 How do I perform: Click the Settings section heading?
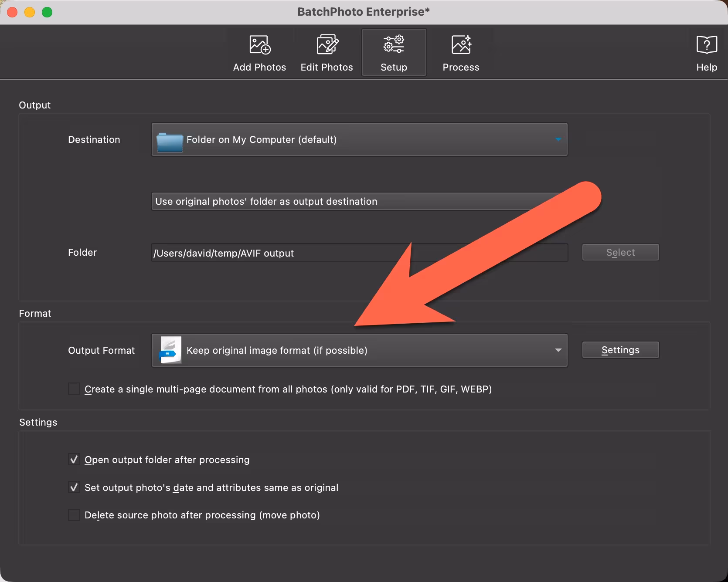click(38, 422)
